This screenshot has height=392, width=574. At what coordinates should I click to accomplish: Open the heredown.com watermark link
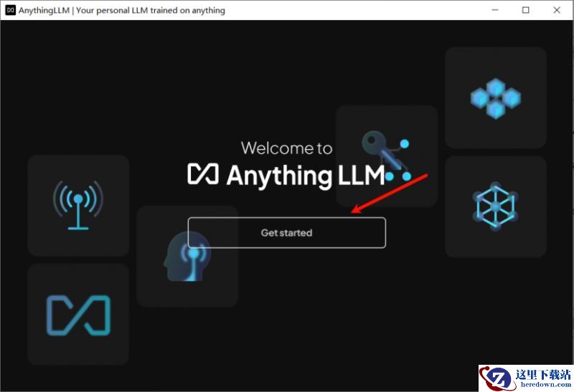click(x=542, y=386)
